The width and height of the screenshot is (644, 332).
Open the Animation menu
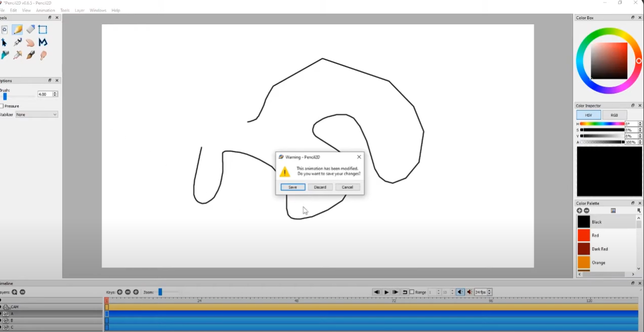click(x=45, y=10)
